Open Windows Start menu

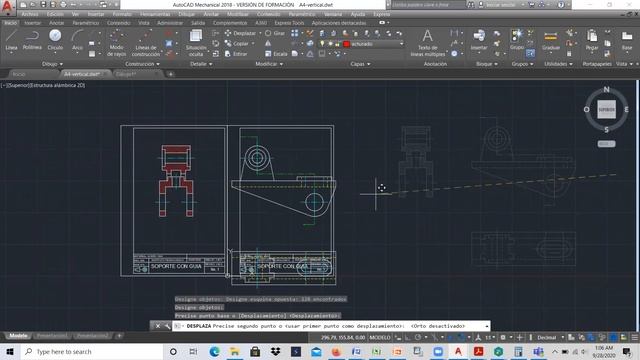[x=10, y=351]
